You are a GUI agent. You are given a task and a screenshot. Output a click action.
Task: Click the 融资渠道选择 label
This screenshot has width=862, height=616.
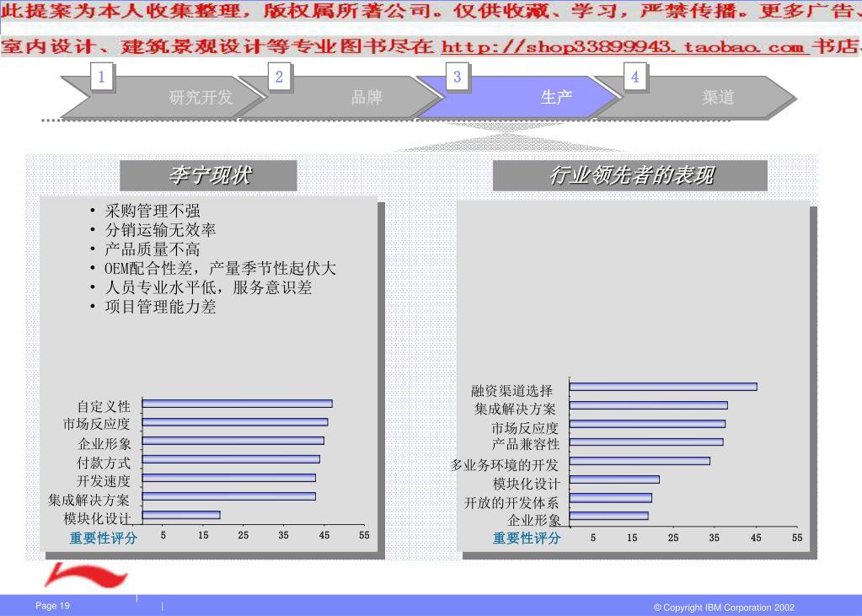click(x=511, y=391)
